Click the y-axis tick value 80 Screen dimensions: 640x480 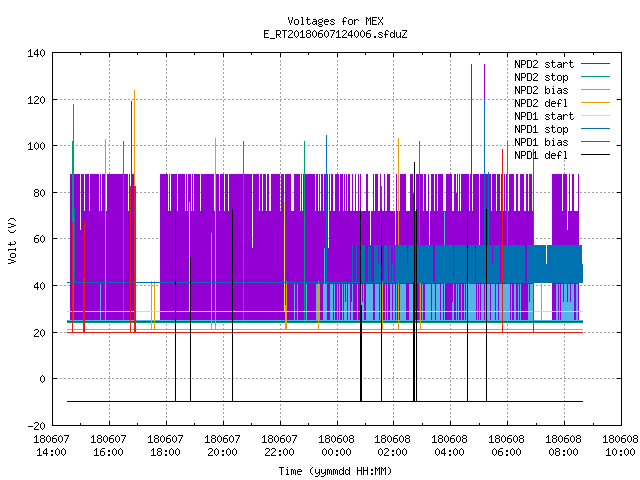point(39,193)
